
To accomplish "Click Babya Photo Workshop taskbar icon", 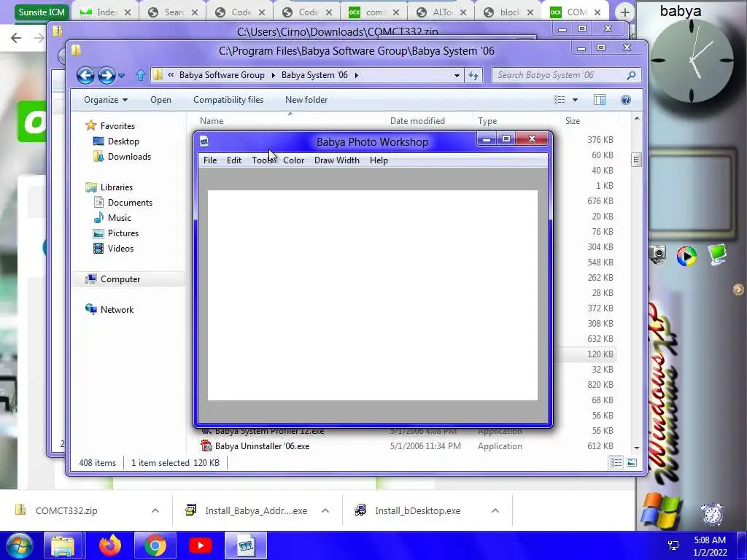I will (x=246, y=545).
